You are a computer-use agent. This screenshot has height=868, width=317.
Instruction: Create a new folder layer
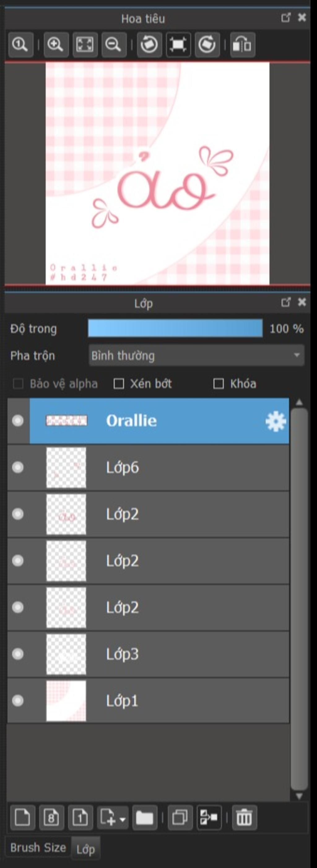pyautogui.click(x=145, y=817)
